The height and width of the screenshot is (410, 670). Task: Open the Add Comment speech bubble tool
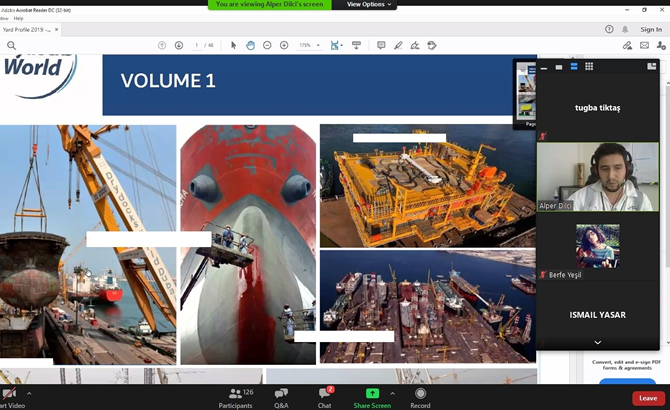point(381,45)
